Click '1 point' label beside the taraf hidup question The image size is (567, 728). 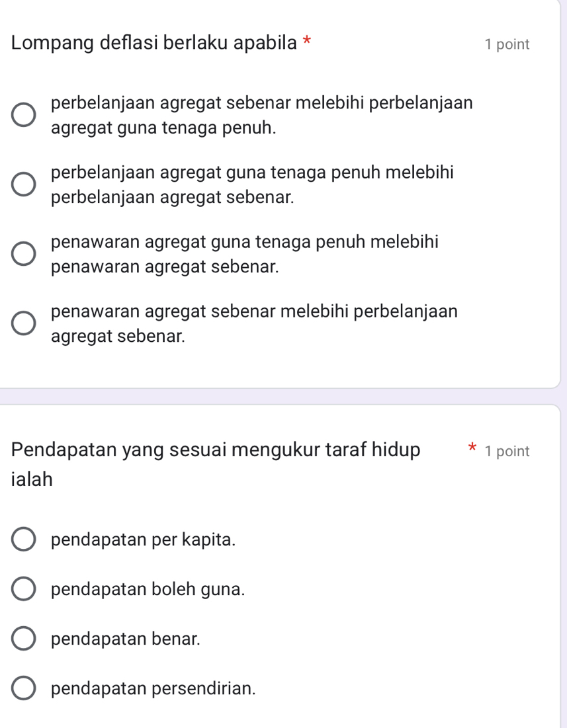[507, 451]
